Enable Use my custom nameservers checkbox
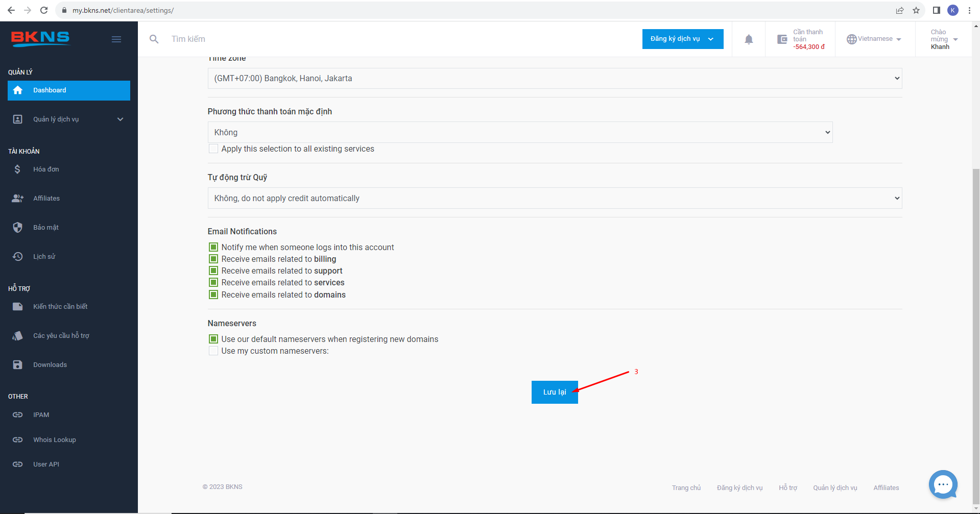The width and height of the screenshot is (980, 514). tap(213, 351)
